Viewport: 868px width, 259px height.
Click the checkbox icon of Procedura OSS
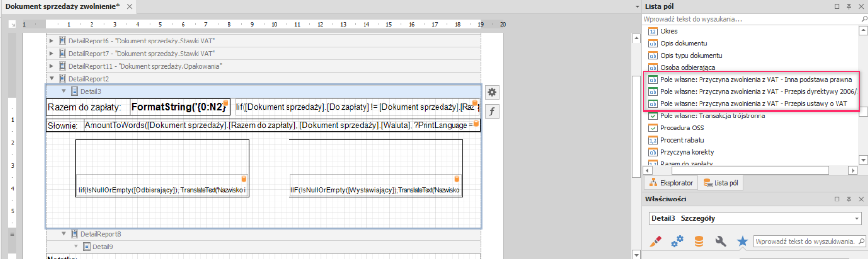coord(653,128)
